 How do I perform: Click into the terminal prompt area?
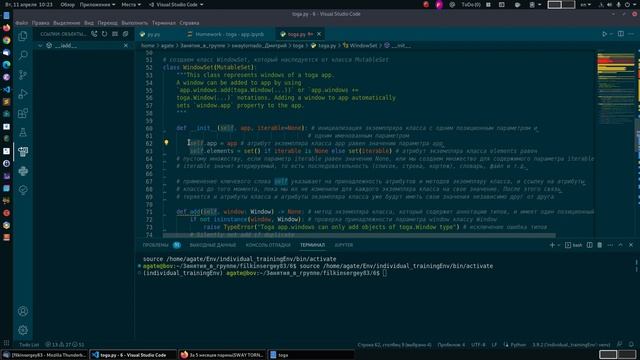coord(384,273)
